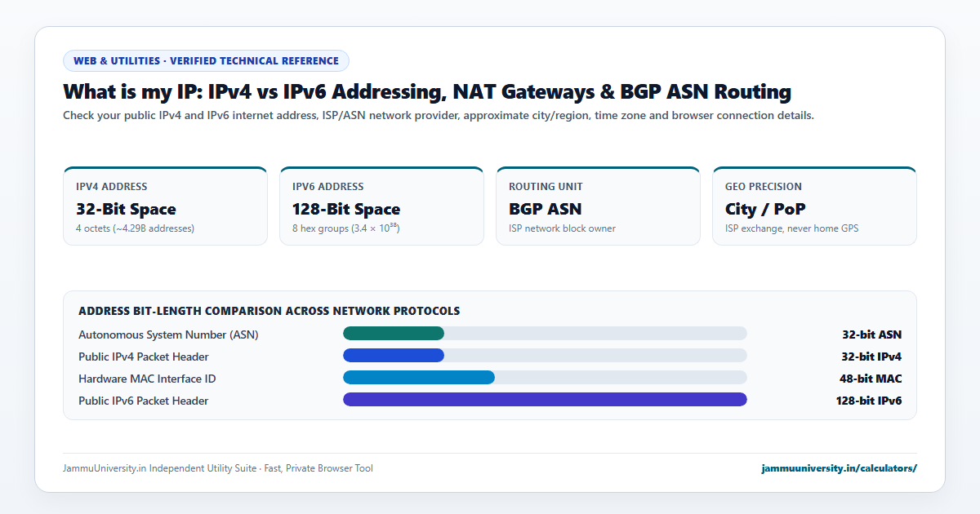Click the 'IPV6 ADDRESS' card label
Image resolution: width=980 pixels, height=514 pixels.
[x=328, y=187]
